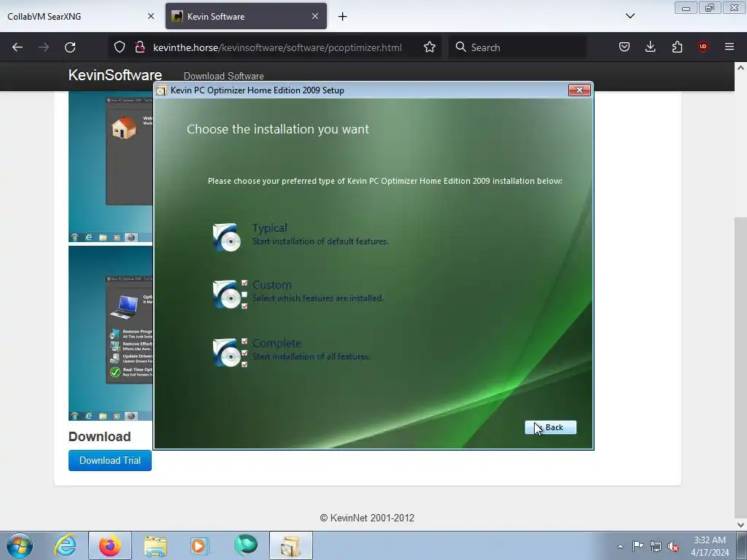Bookmark this page with the star
Screen dimensions: 747x560
pyautogui.click(x=429, y=47)
